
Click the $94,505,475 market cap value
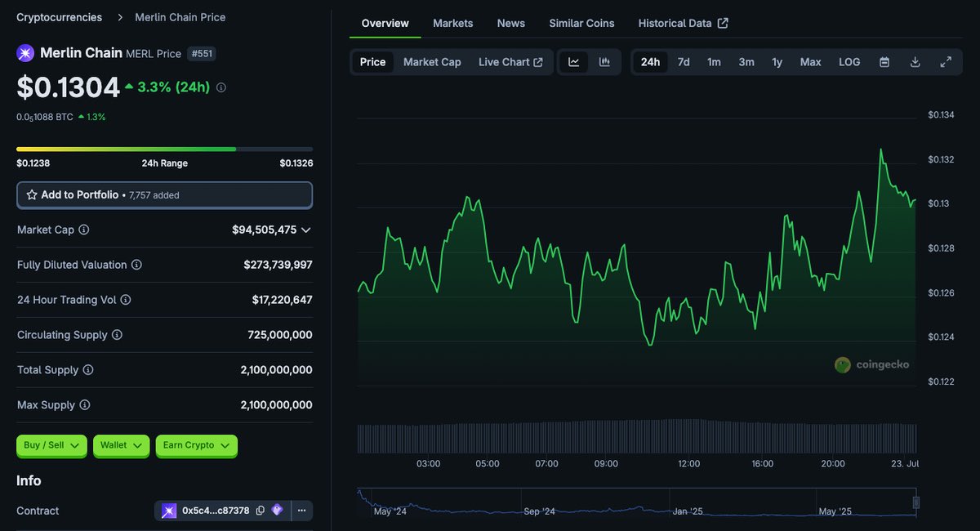coord(264,230)
